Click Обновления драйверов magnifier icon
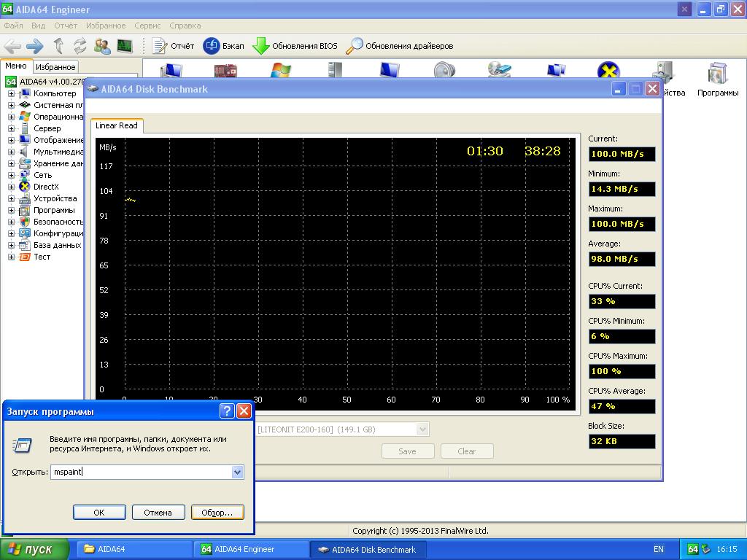747x560 pixels. point(354,46)
